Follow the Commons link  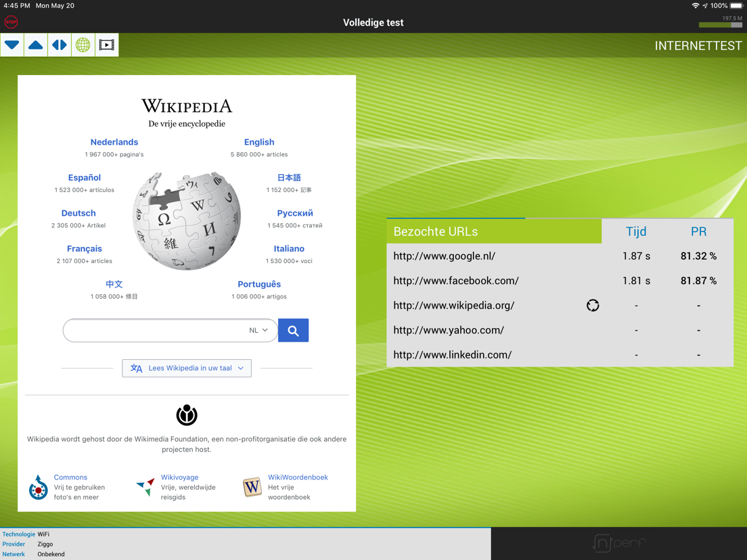(70, 477)
